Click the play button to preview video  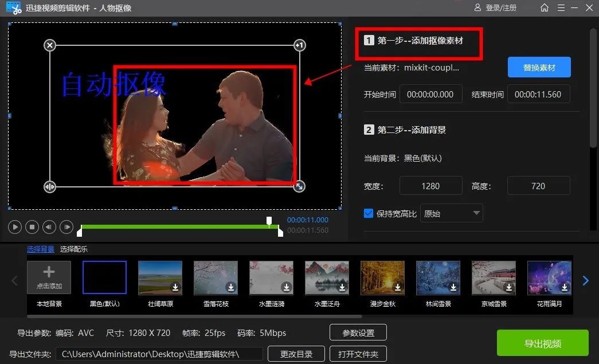tap(15, 227)
